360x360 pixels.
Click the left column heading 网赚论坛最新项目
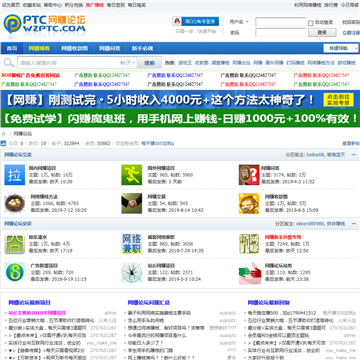pyautogui.click(x=29, y=303)
